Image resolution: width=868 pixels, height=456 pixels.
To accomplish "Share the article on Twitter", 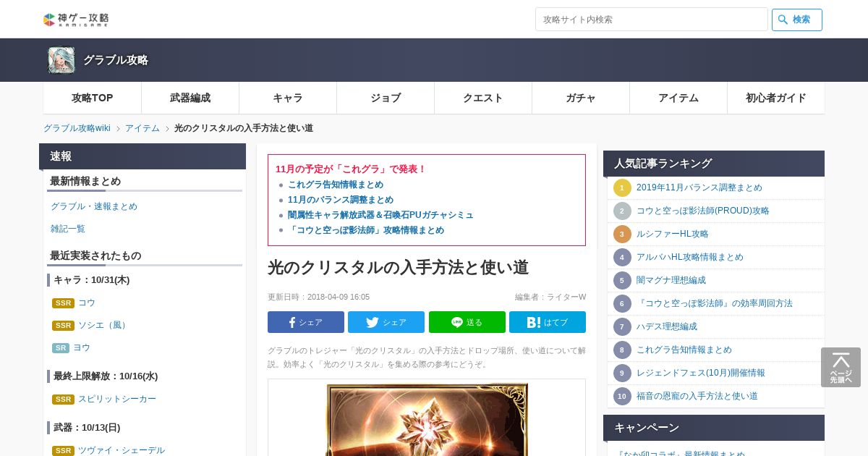I will coord(386,322).
